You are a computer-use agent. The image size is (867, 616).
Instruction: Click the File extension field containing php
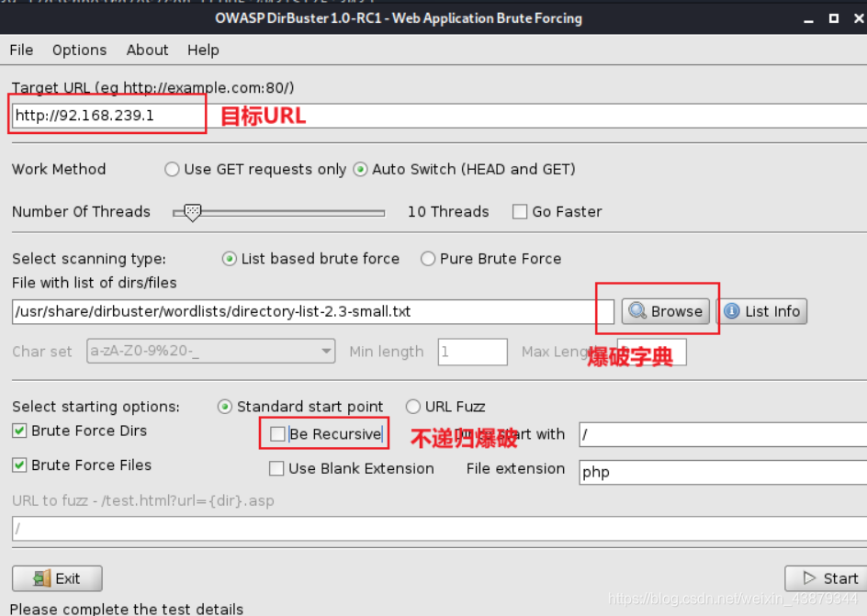723,473
